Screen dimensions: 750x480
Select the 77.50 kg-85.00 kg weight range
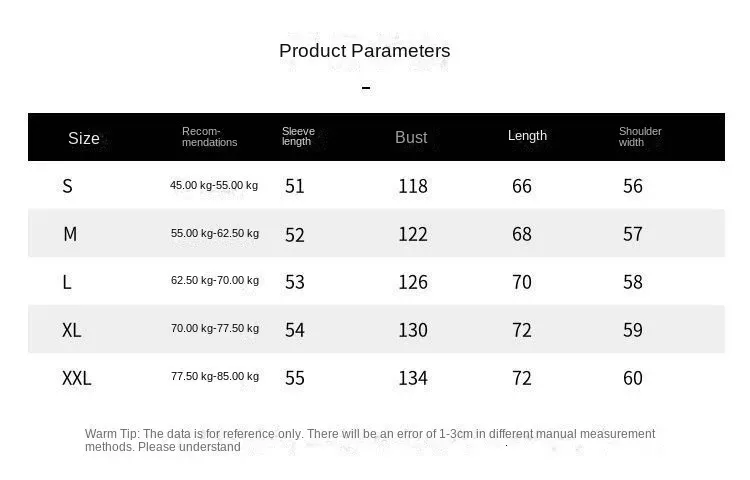[215, 376]
